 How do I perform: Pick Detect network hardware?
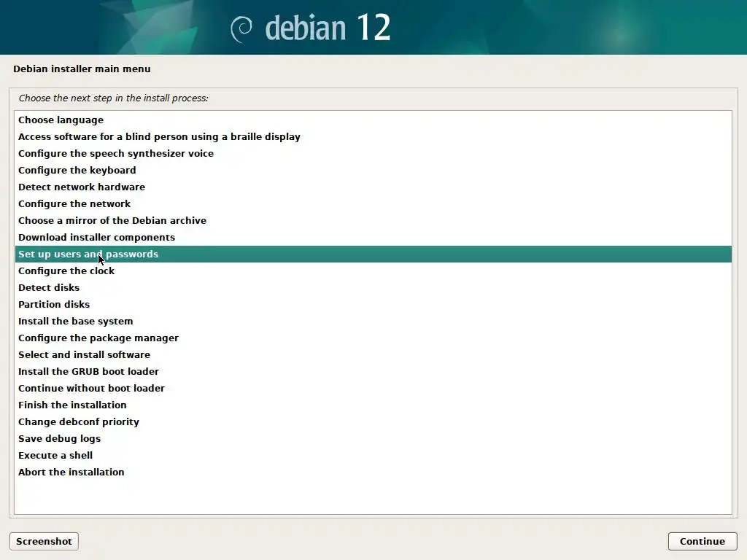pyautogui.click(x=373, y=187)
